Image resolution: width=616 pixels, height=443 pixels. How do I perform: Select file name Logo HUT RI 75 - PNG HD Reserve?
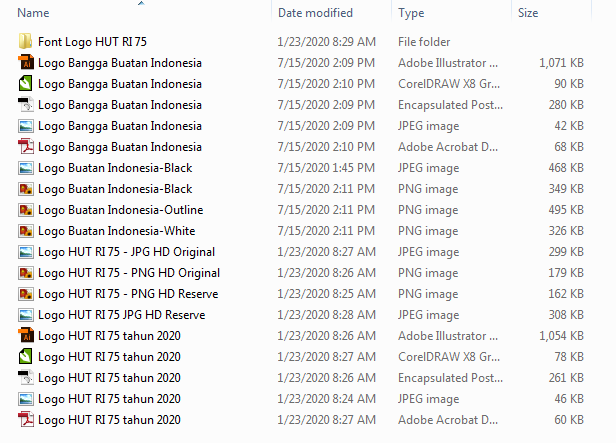point(128,294)
